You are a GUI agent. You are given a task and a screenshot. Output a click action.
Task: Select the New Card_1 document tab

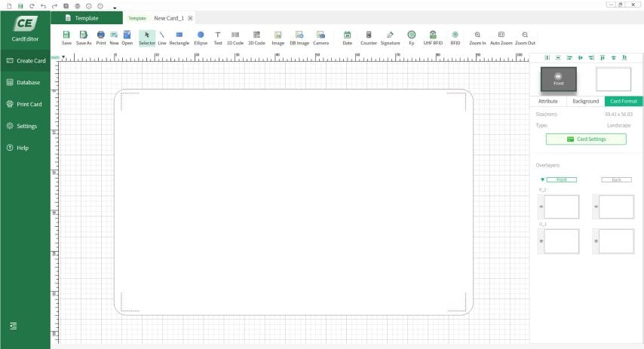point(169,18)
